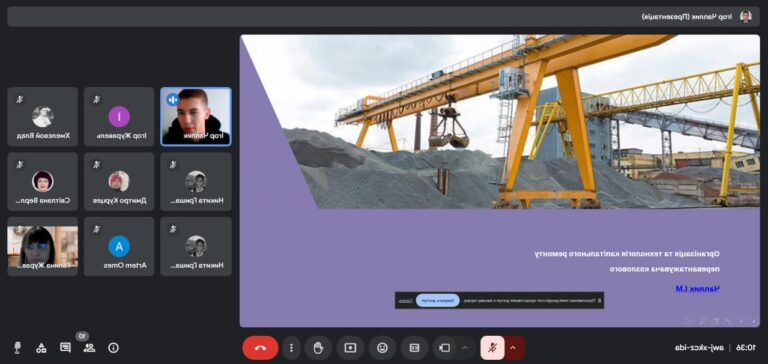Image resolution: width=768 pixels, height=364 pixels.
Task: Open the three-dot more options menu
Action: pos(291,348)
